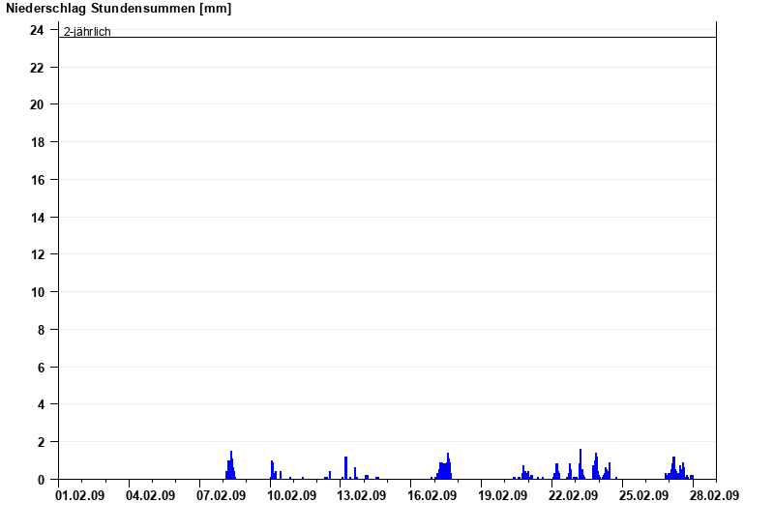Click the y-axis value 18
Viewport: 774px width, 532px height.
pos(37,142)
